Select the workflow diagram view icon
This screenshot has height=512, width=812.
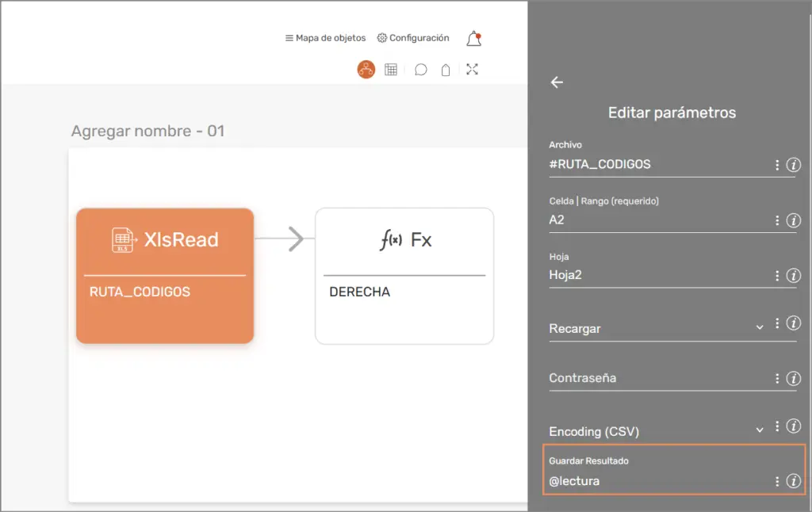(366, 70)
